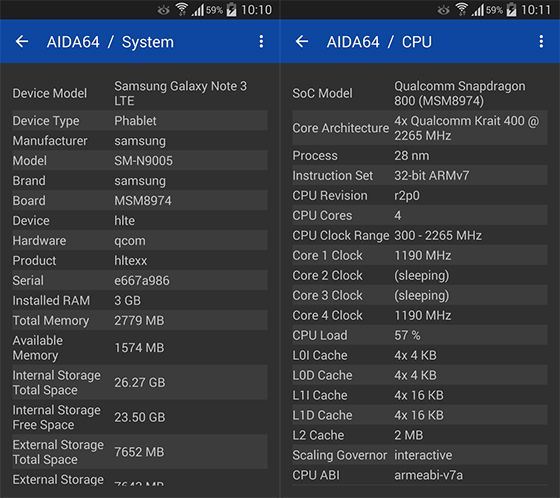The width and height of the screenshot is (560, 499).
Task: Tap the Serial e667a986 value
Action: pyautogui.click(x=142, y=281)
